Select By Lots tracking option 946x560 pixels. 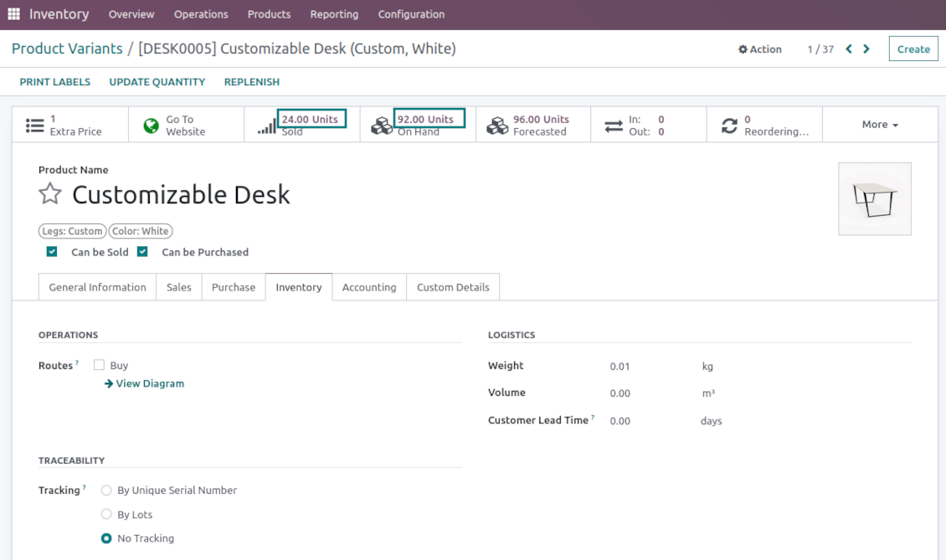106,515
